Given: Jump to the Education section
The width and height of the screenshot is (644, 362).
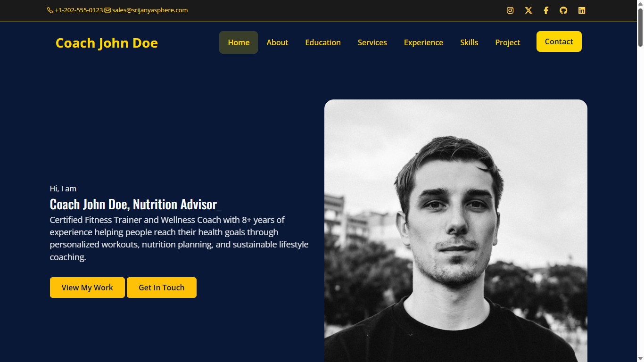Looking at the screenshot, I should (323, 42).
